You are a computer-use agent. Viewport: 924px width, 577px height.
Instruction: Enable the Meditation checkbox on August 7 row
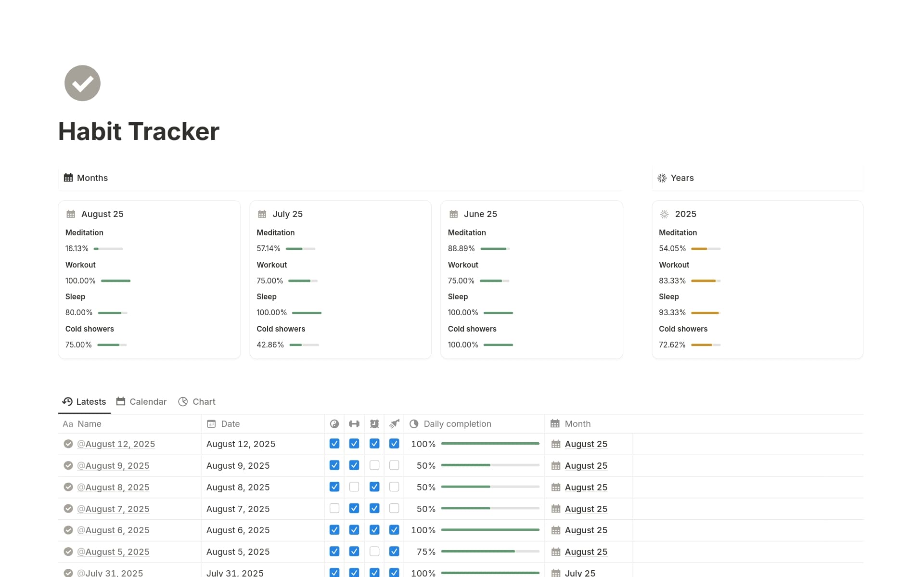click(334, 508)
